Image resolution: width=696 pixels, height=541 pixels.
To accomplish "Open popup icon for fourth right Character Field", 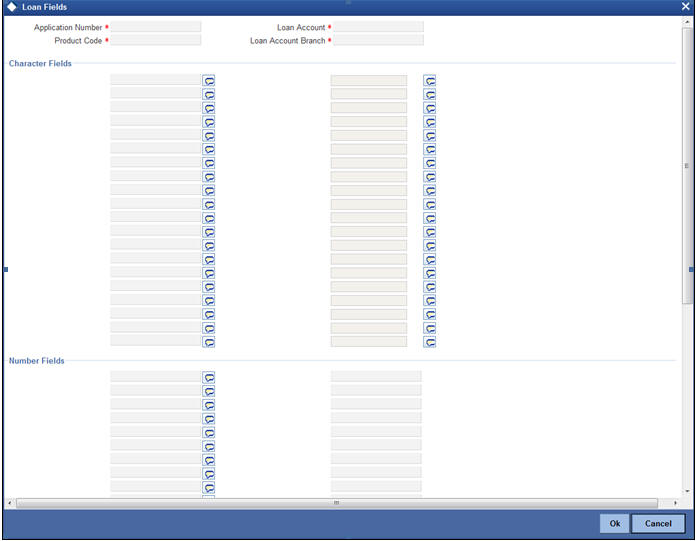I will pos(429,122).
